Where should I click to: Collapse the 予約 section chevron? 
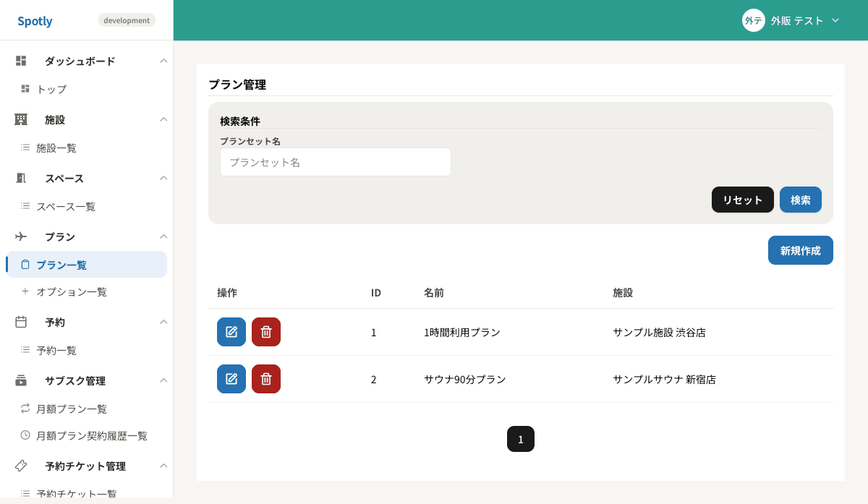tap(163, 322)
